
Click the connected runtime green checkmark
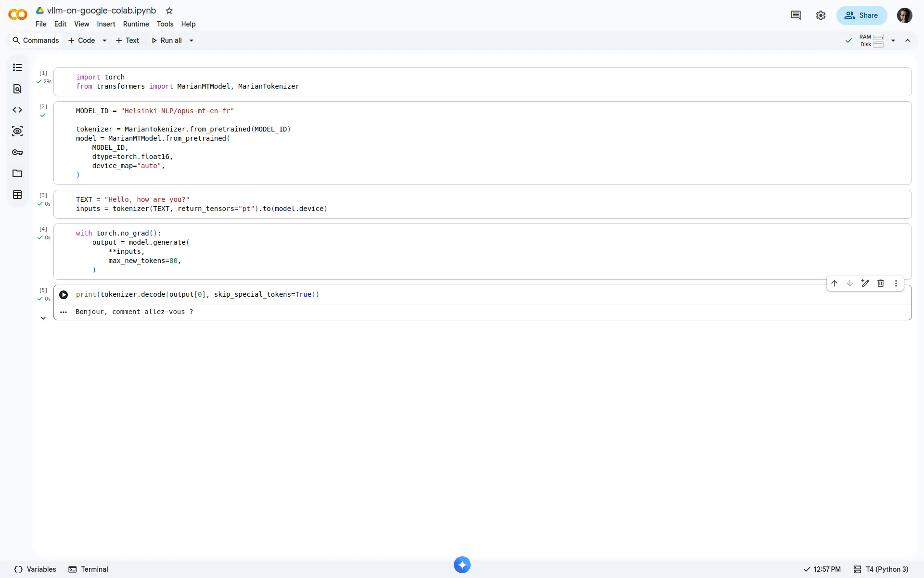[x=849, y=40]
